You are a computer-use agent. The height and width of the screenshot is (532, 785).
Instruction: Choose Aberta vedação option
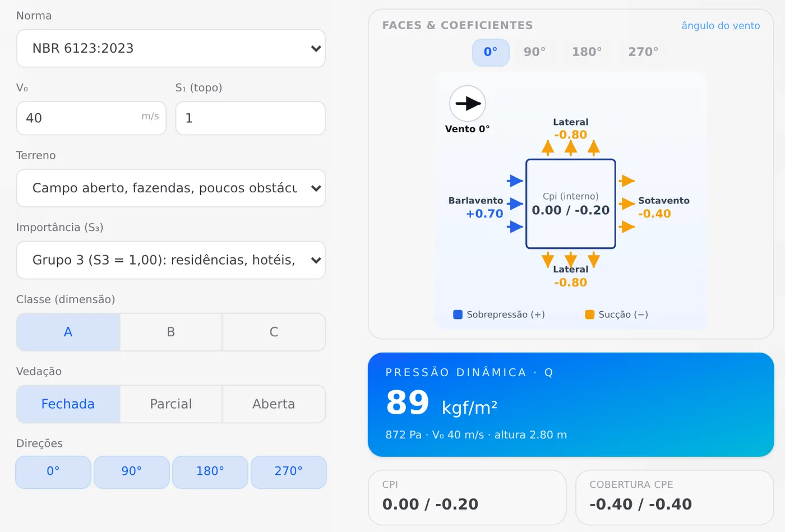coord(274,404)
